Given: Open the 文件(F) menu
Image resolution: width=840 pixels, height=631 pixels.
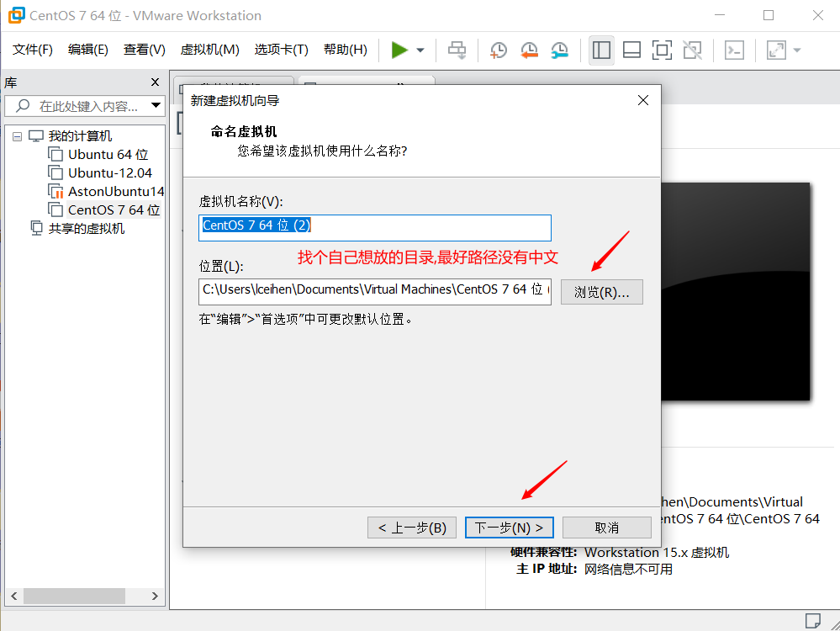Looking at the screenshot, I should pos(33,50).
